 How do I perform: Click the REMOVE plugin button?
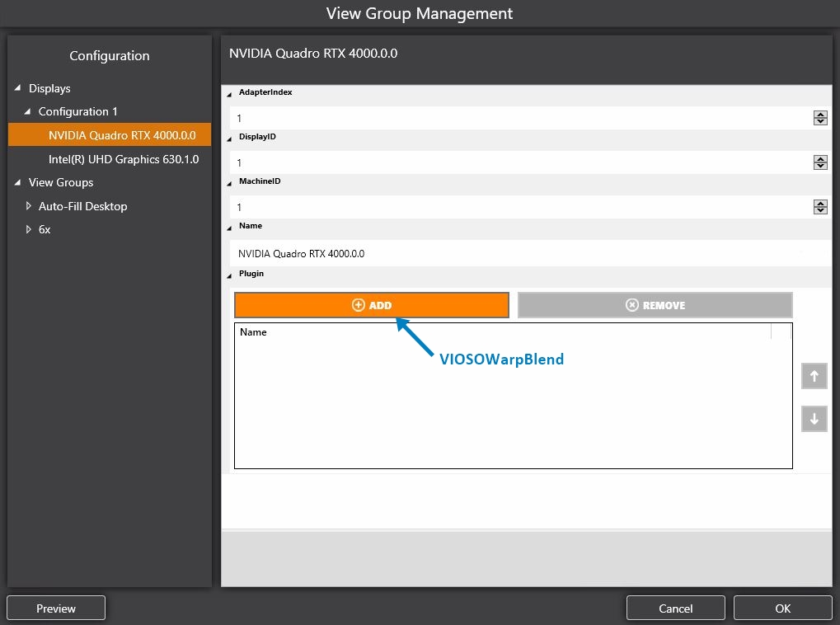(x=655, y=305)
